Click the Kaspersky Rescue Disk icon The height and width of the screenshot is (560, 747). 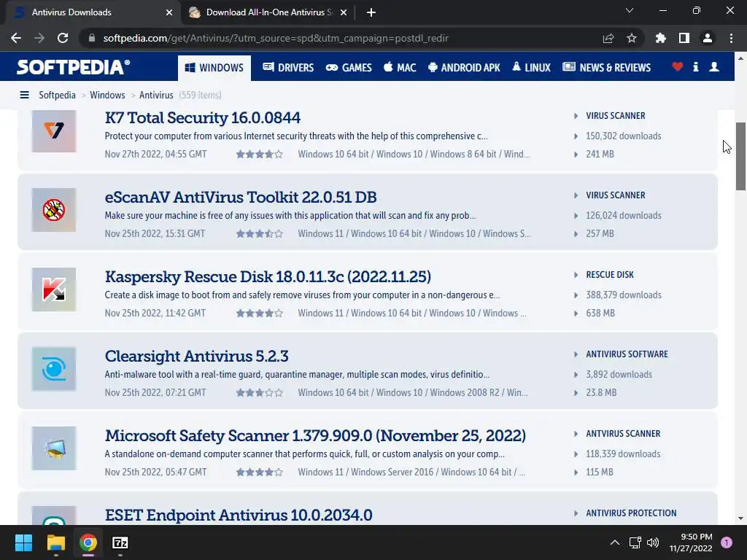[x=54, y=289]
